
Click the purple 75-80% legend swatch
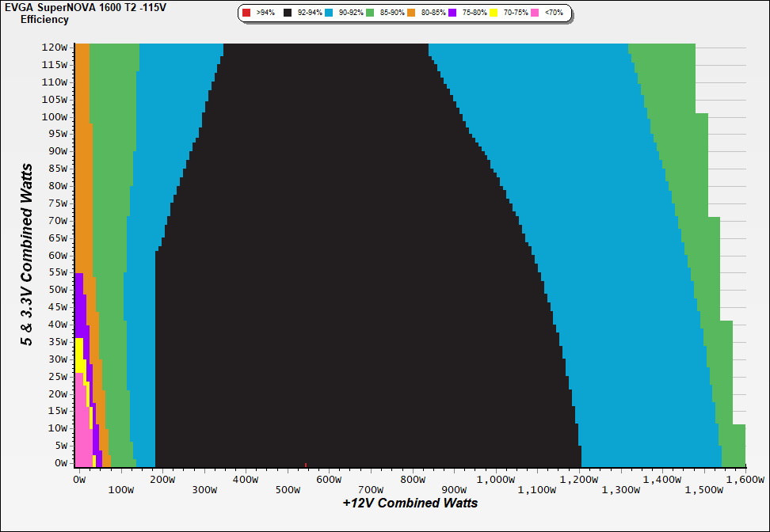point(452,13)
